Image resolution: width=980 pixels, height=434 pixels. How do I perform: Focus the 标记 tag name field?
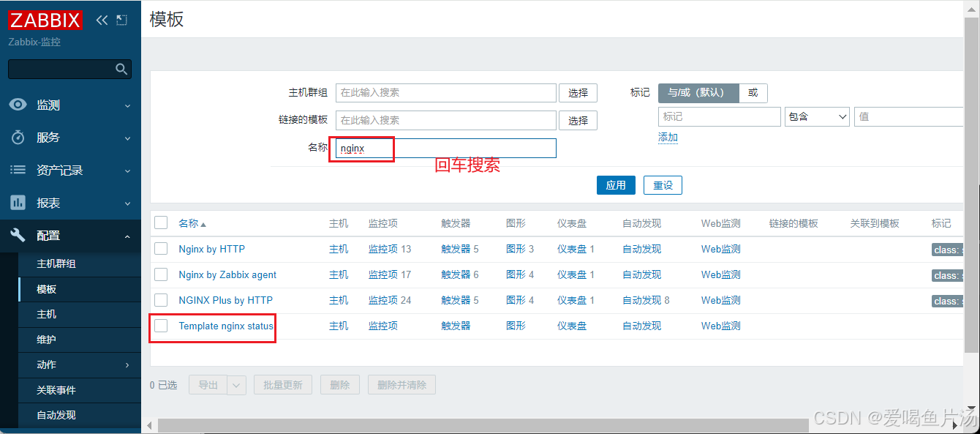(x=720, y=116)
